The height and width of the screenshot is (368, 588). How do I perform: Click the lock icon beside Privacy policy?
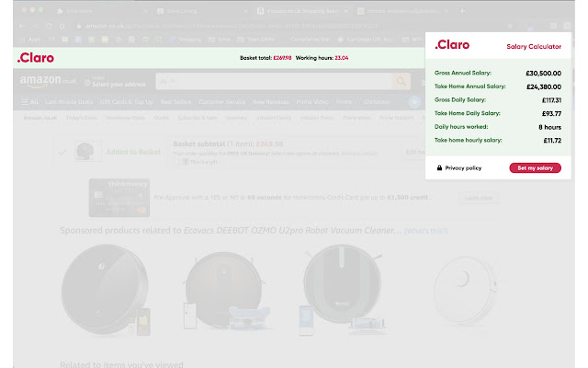439,167
